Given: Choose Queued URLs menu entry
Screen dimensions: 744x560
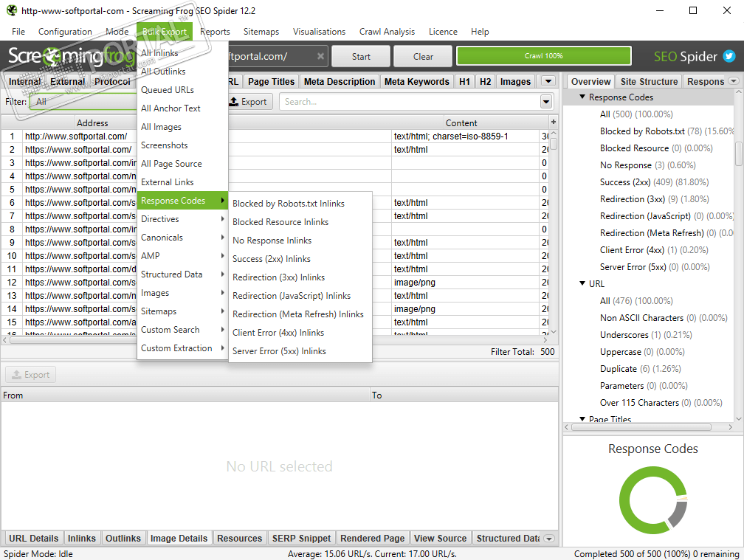Looking at the screenshot, I should click(182, 90).
